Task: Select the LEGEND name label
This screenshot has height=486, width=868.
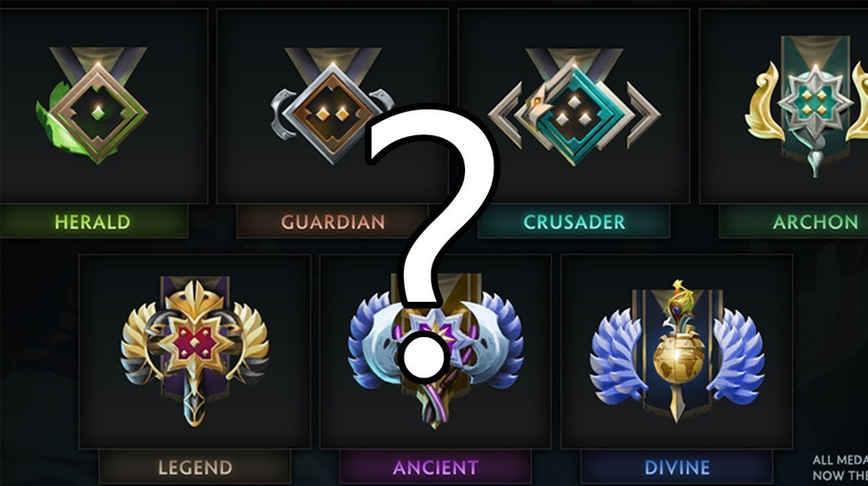Action: point(195,467)
